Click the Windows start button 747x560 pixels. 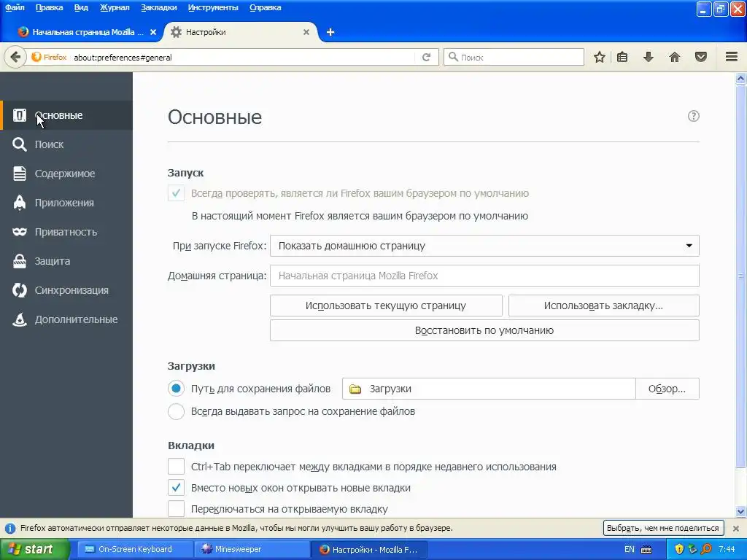coord(34,550)
